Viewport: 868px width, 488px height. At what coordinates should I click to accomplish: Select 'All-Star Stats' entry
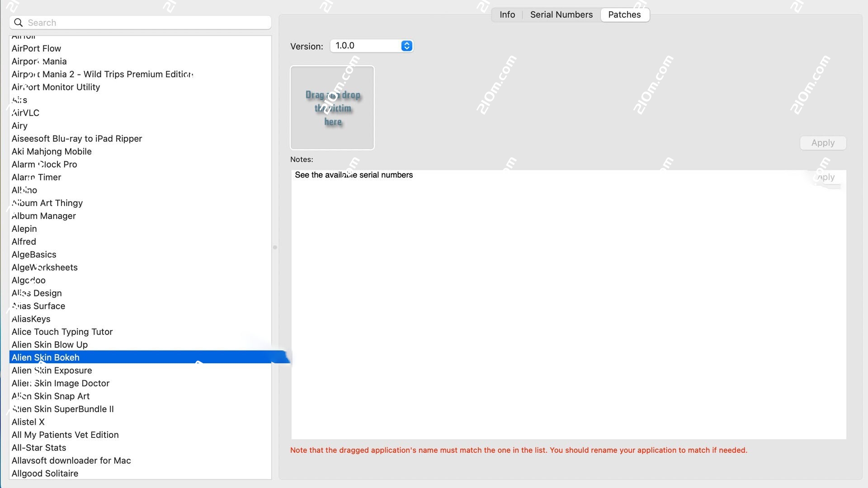(x=140, y=448)
